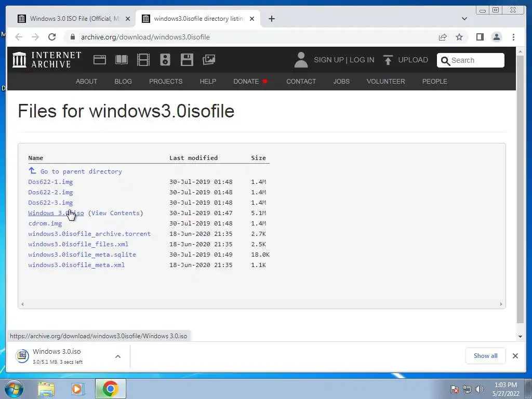
Task: Click the SIGN UP | LOG IN link
Action: [344, 60]
